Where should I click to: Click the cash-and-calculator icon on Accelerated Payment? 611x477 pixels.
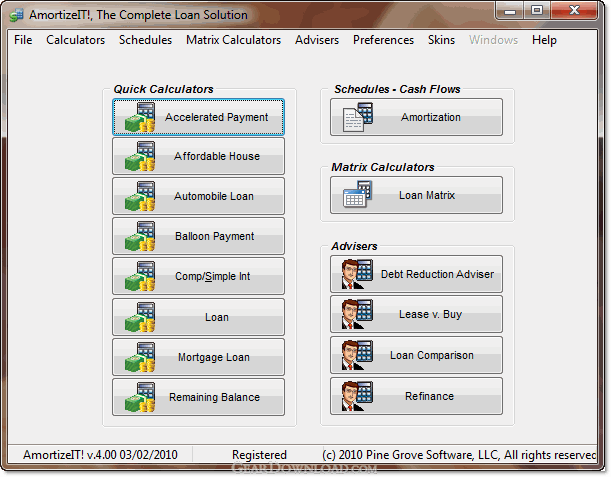[140, 117]
